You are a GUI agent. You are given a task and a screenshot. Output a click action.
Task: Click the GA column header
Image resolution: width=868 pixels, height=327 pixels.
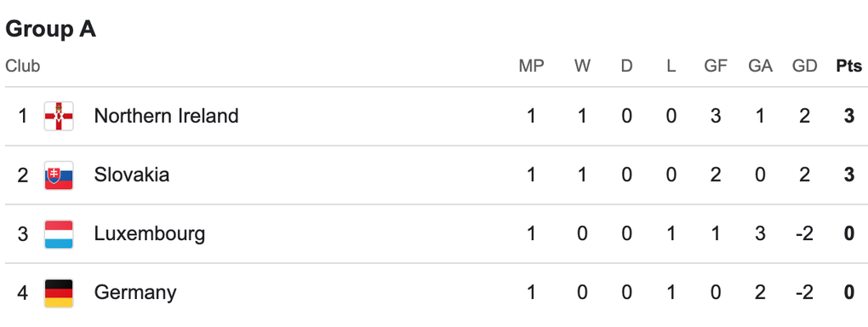tap(760, 66)
